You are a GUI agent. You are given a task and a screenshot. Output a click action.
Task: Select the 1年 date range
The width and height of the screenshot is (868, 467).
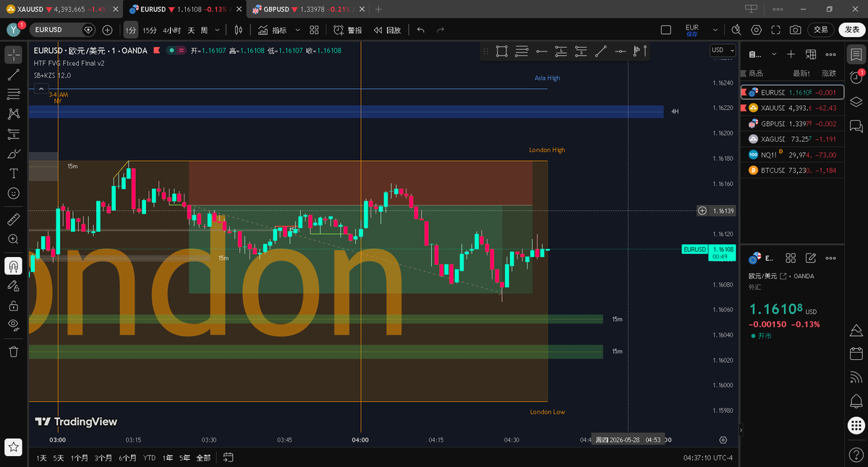click(168, 458)
